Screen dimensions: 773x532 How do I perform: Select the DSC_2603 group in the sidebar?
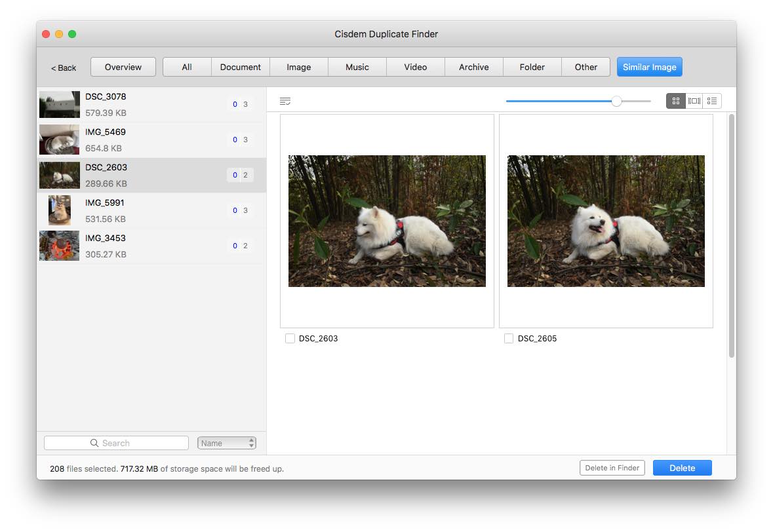point(152,176)
